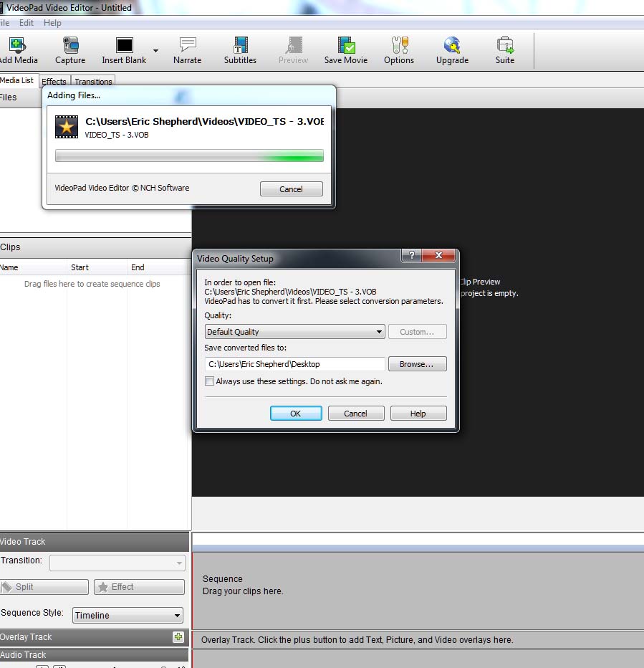Image resolution: width=644 pixels, height=668 pixels.
Task: Click the Save Movie icon
Action: point(346,46)
